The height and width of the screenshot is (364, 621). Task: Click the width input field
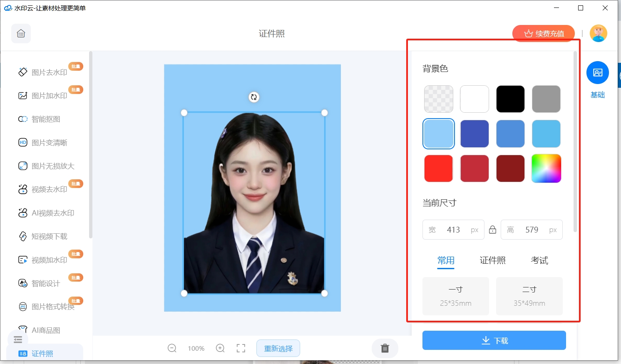pos(453,230)
